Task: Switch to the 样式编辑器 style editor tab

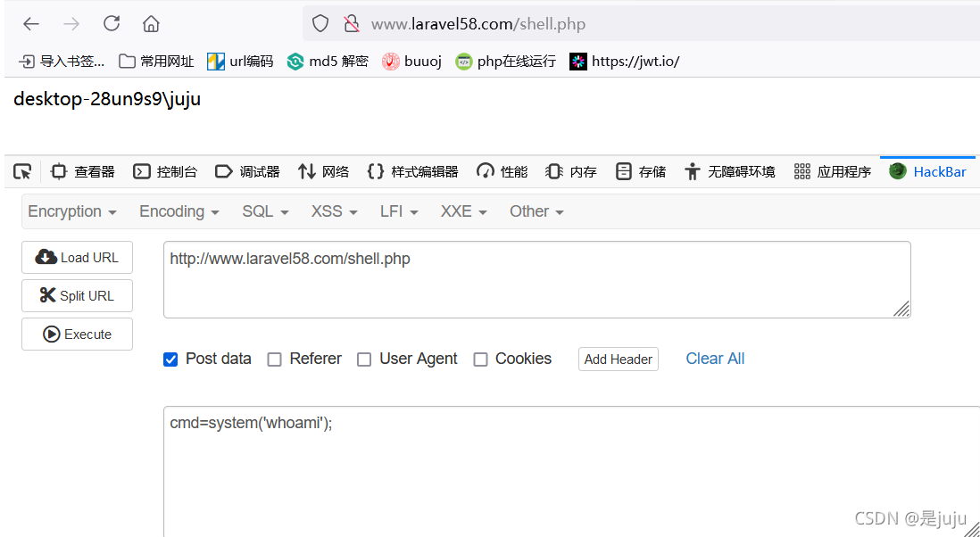Action: (x=412, y=171)
